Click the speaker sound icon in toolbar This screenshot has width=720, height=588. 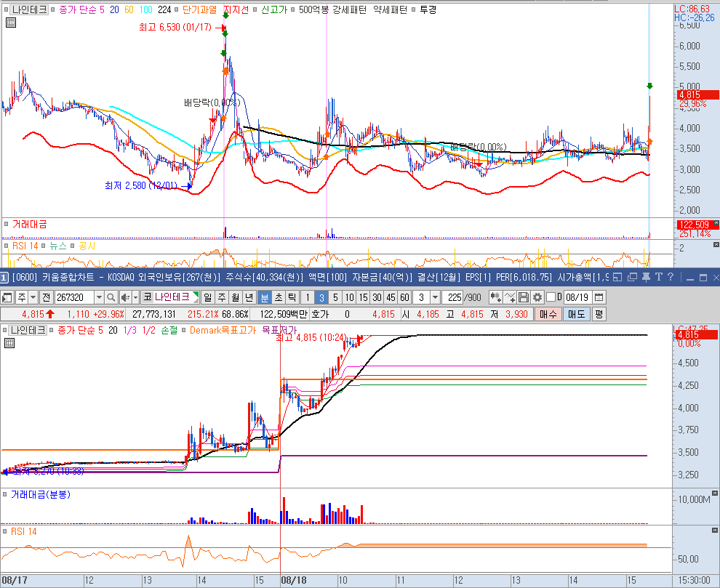[124, 297]
